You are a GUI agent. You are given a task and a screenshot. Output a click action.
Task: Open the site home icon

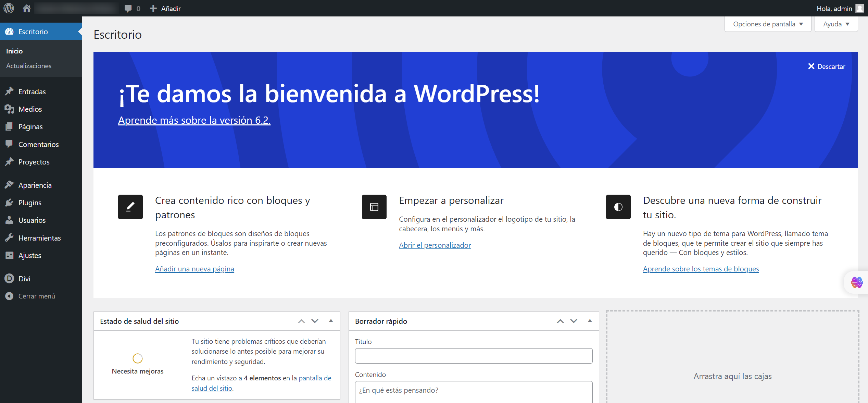[x=27, y=8]
